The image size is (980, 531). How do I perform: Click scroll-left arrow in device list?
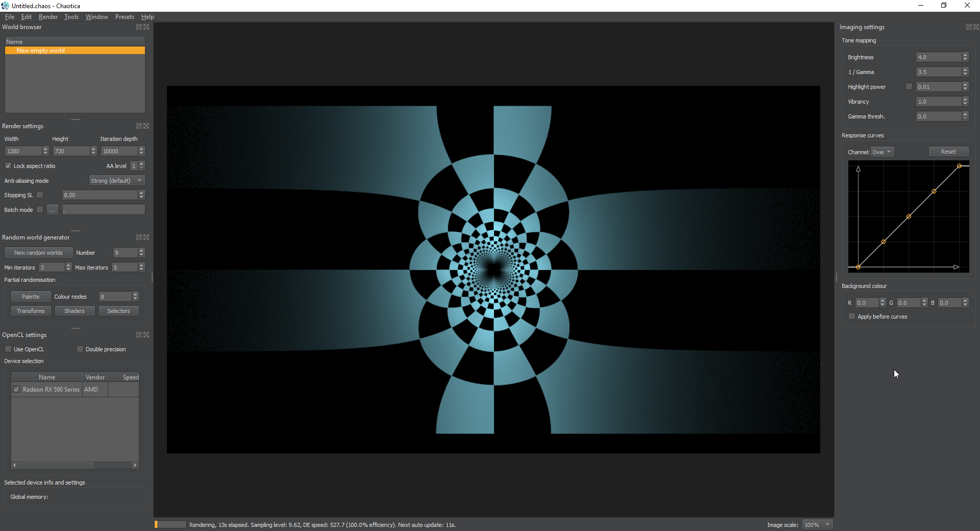[14, 465]
